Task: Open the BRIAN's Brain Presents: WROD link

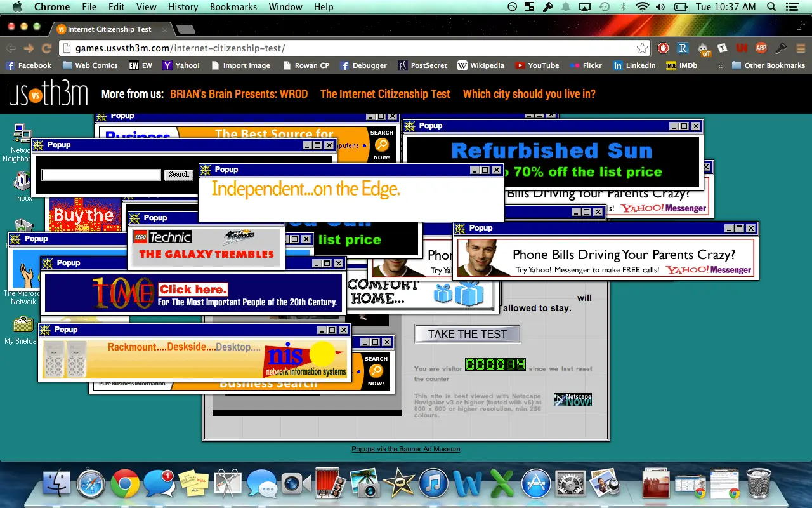Action: (x=239, y=94)
